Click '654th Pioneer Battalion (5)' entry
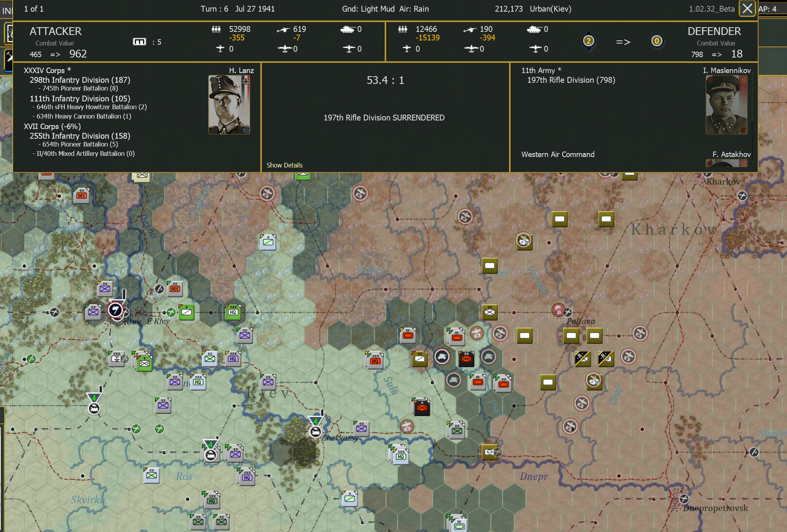Screen dimensions: 787x532 pyautogui.click(x=78, y=144)
